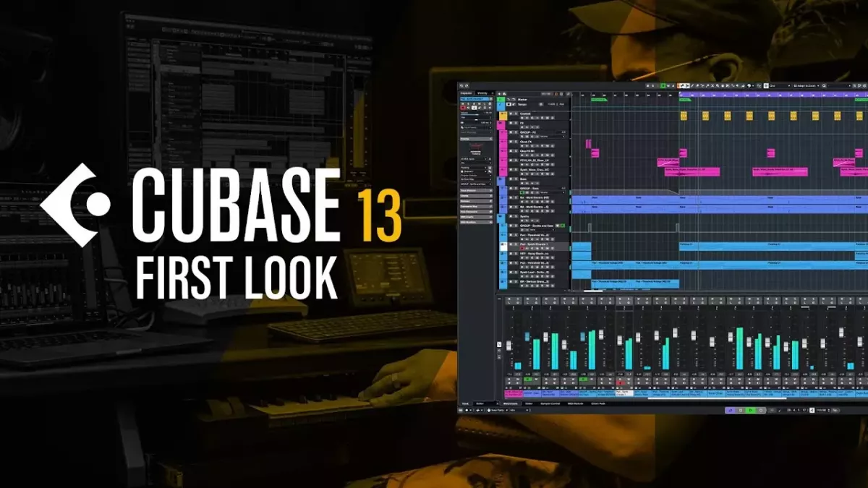The width and height of the screenshot is (868, 488).
Task: Mute the Cymbal track
Action: click(511, 114)
